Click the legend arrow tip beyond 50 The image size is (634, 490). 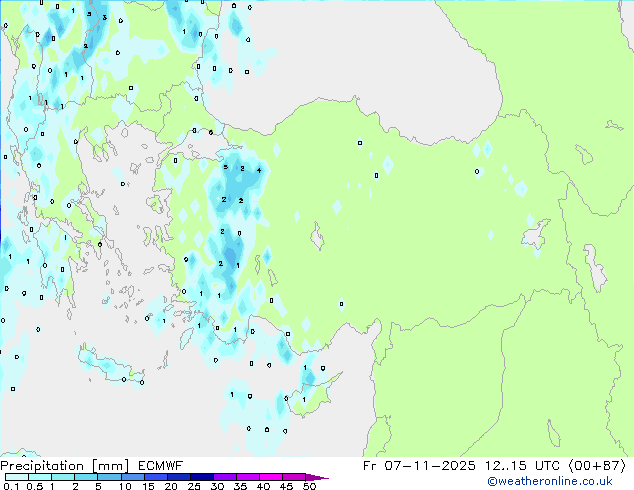click(317, 478)
